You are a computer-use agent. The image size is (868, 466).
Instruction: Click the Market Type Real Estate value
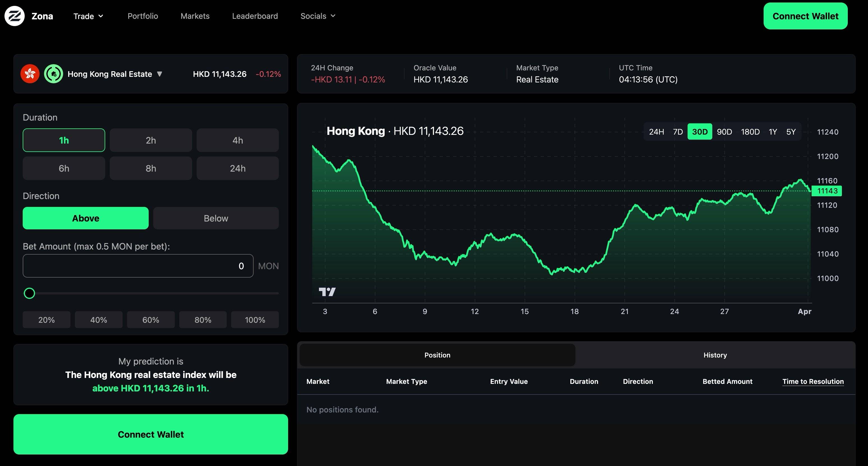[x=537, y=79]
